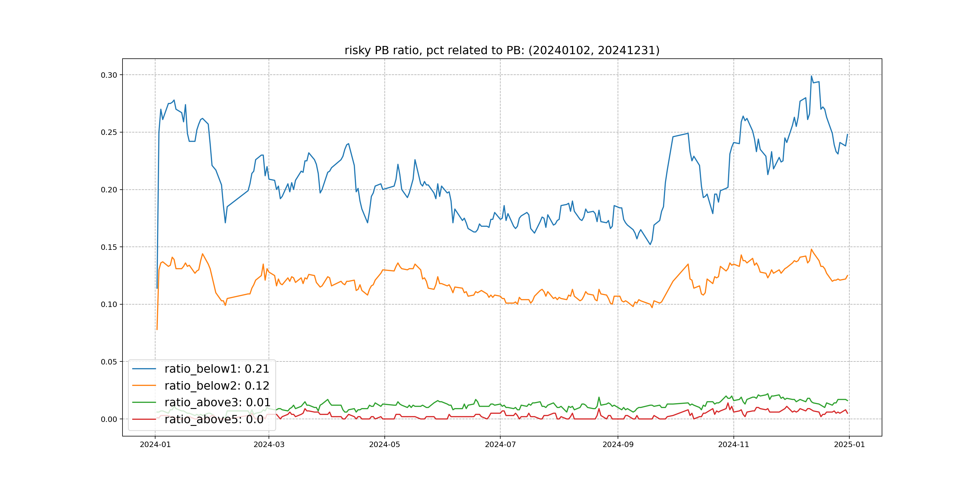Click the chart title text
This screenshot has height=490, width=980.
[x=502, y=50]
